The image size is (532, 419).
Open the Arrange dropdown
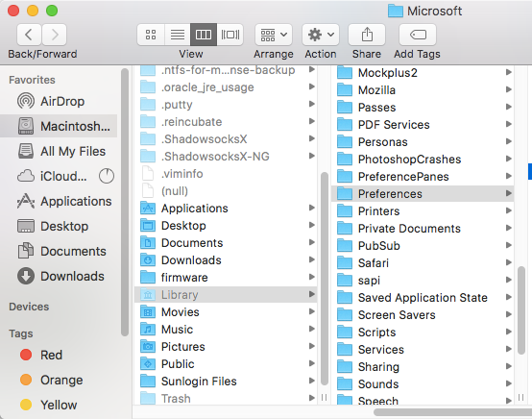click(274, 35)
